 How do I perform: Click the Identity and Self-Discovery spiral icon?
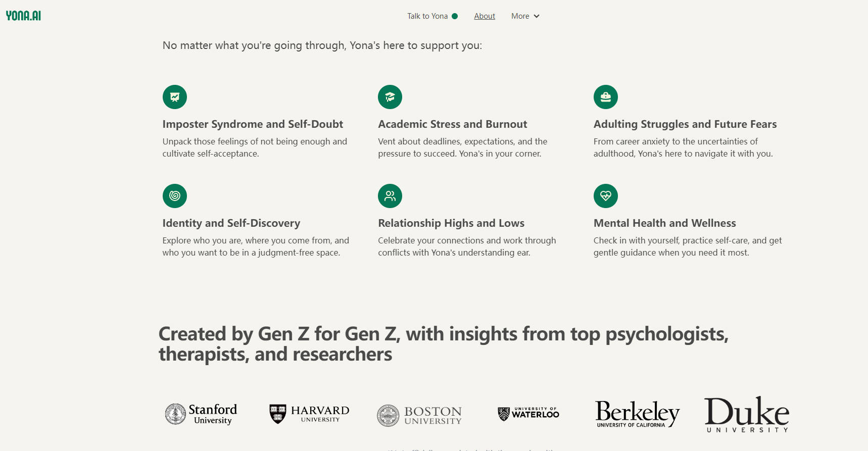(x=175, y=196)
